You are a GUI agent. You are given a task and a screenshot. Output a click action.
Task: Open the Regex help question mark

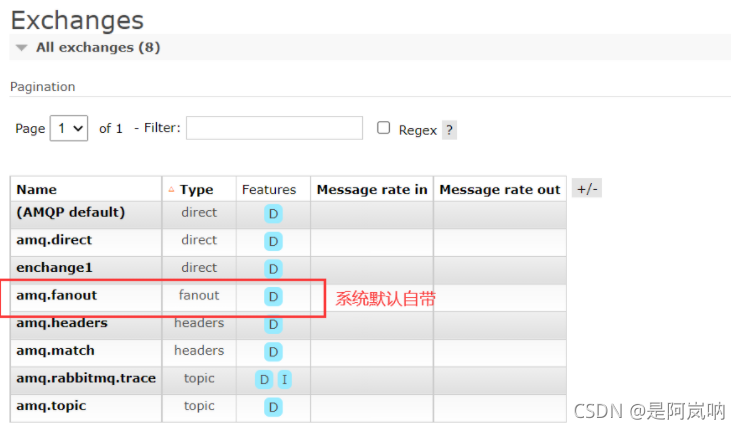click(x=449, y=130)
